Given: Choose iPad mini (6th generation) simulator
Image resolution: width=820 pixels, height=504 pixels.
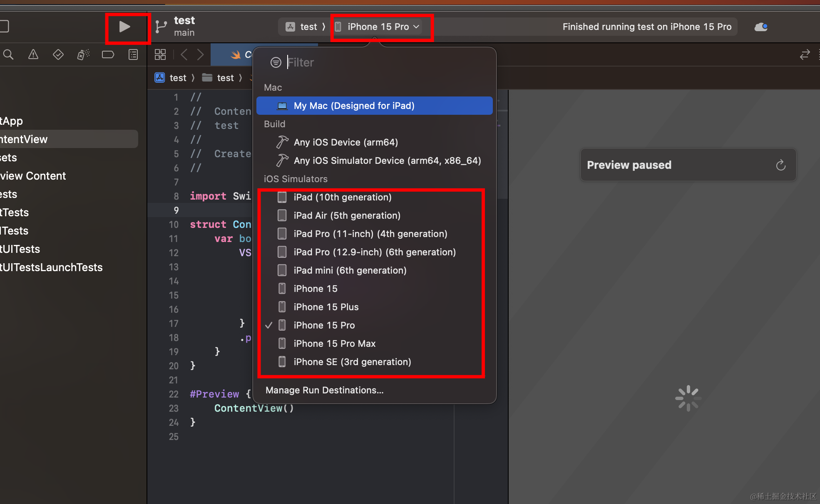Looking at the screenshot, I should coord(350,270).
